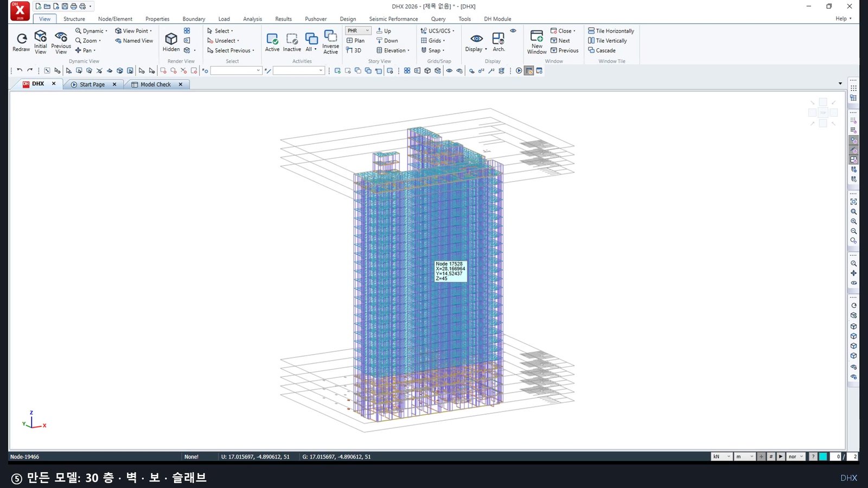Screen dimensions: 868x488
Task: Click the Redraw icon
Action: pyautogui.click(x=21, y=41)
